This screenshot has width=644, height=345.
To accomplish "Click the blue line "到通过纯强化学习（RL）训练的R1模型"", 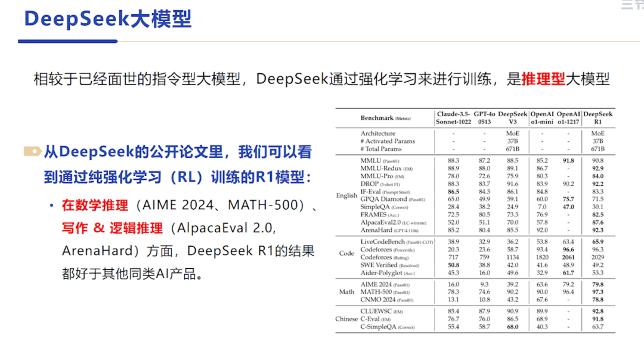I will [178, 177].
